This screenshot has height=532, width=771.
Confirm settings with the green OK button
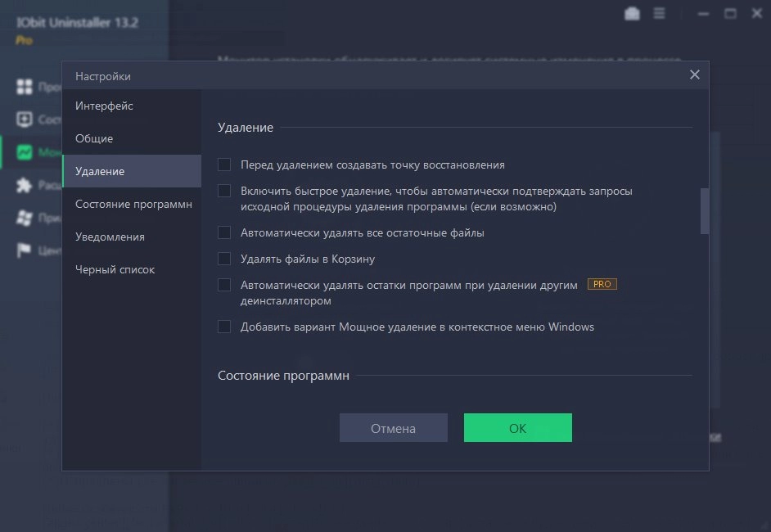click(x=518, y=428)
